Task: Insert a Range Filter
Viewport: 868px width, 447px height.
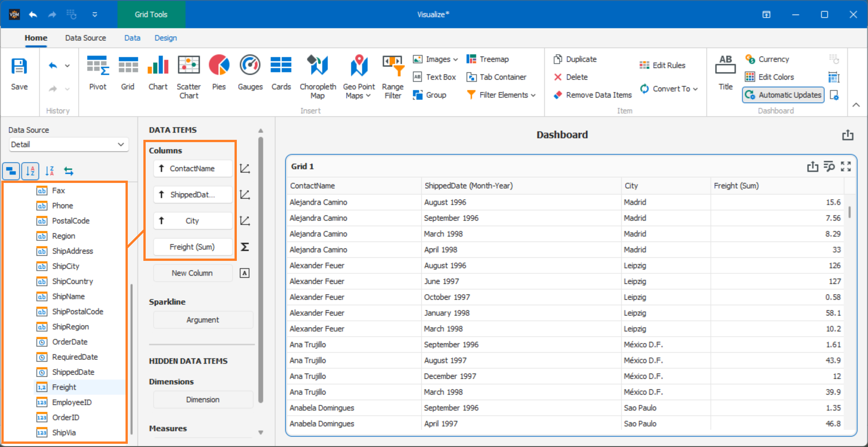Action: click(x=392, y=76)
